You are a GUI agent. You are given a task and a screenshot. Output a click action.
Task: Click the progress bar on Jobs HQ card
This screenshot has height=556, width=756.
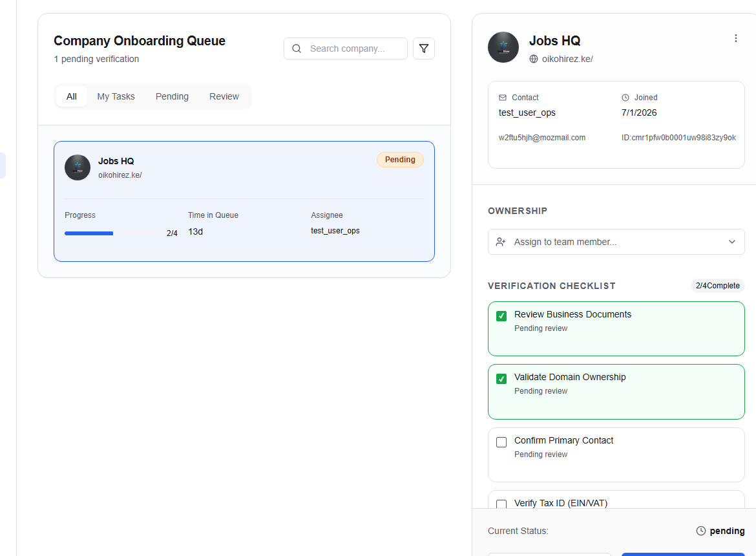pyautogui.click(x=112, y=233)
